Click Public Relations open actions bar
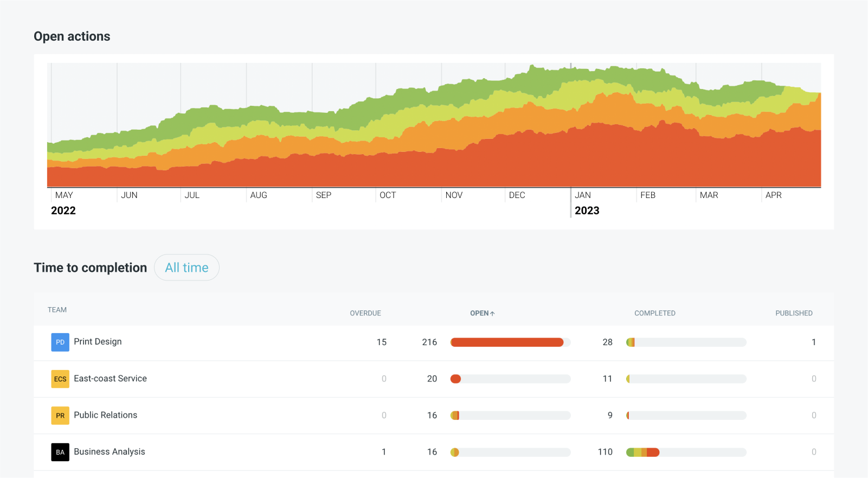Viewport: 868px width, 478px height. pos(510,416)
